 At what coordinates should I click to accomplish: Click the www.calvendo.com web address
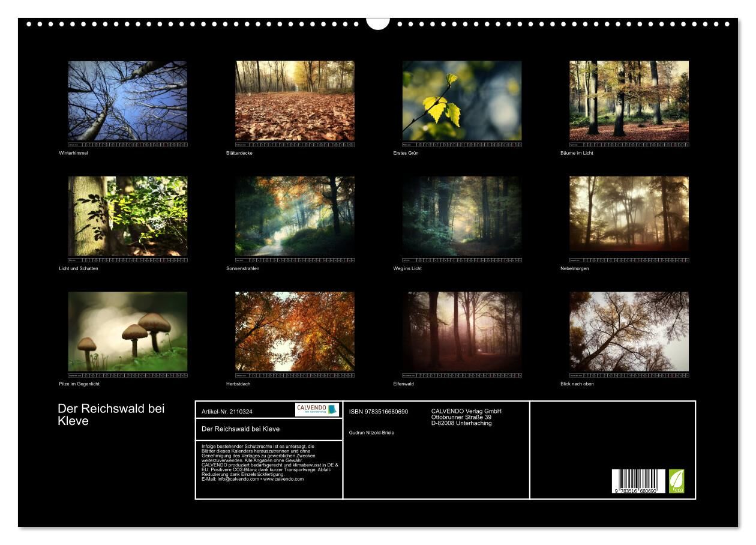point(283,479)
